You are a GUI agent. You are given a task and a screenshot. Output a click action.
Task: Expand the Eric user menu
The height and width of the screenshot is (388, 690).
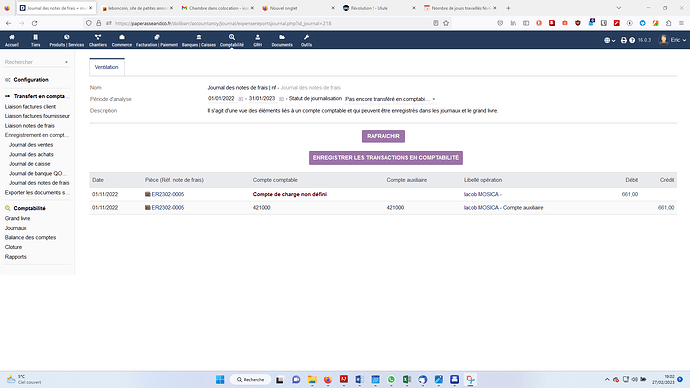672,40
